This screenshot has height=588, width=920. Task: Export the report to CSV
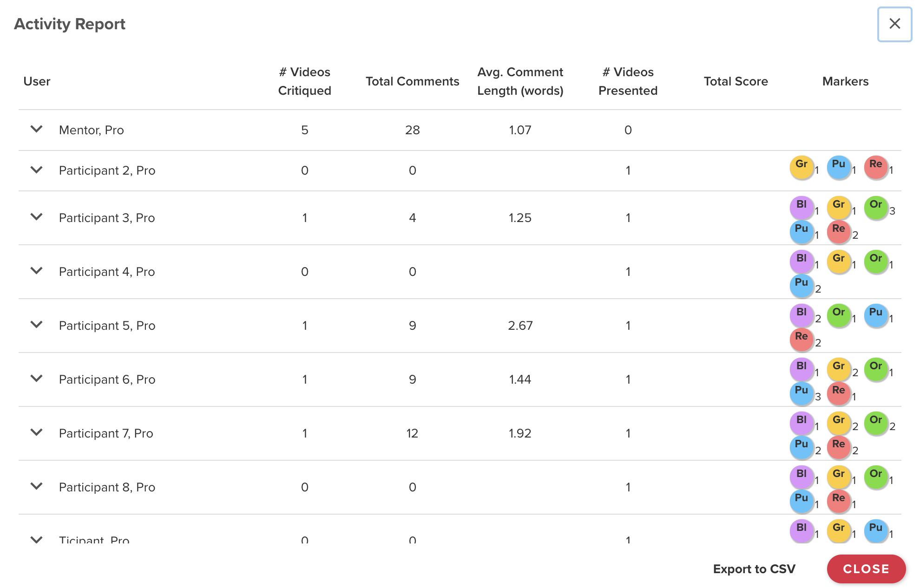click(x=754, y=569)
